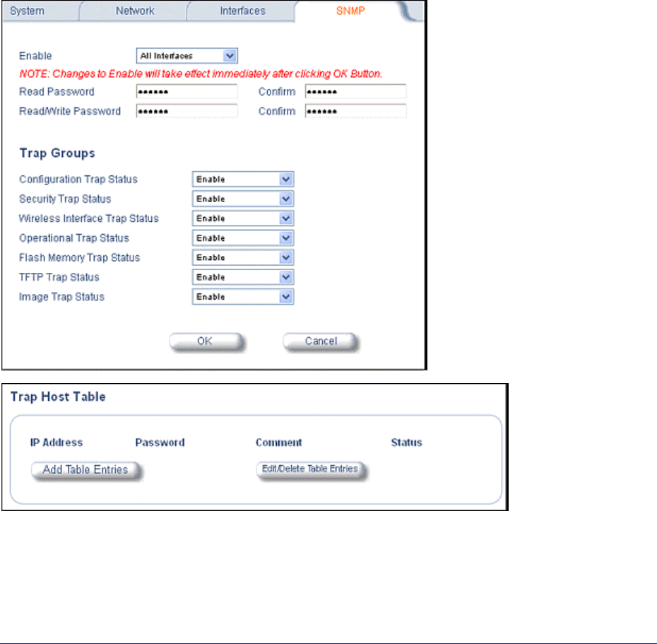
Task: Click the Comment column header
Action: (278, 443)
